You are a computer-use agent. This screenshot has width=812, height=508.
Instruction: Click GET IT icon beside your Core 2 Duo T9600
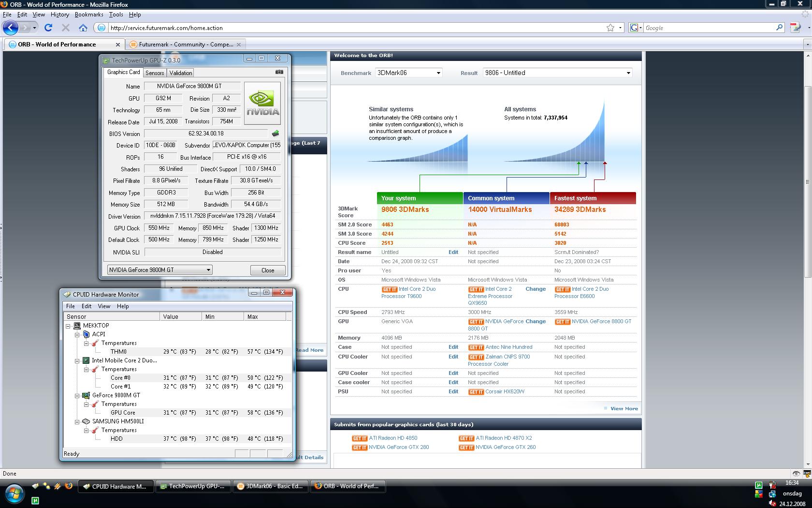(390, 289)
